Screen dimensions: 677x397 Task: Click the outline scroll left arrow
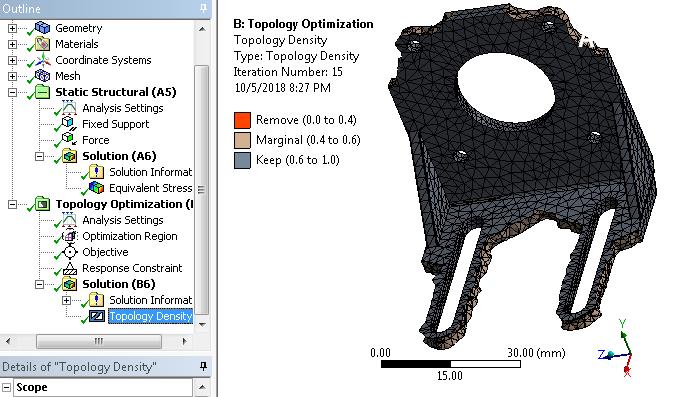(x=8, y=341)
